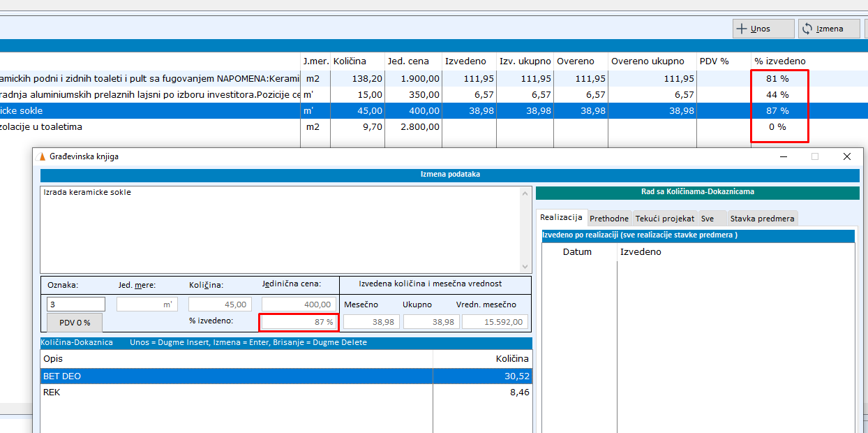Click the 87 % cell in the main table

pos(777,110)
